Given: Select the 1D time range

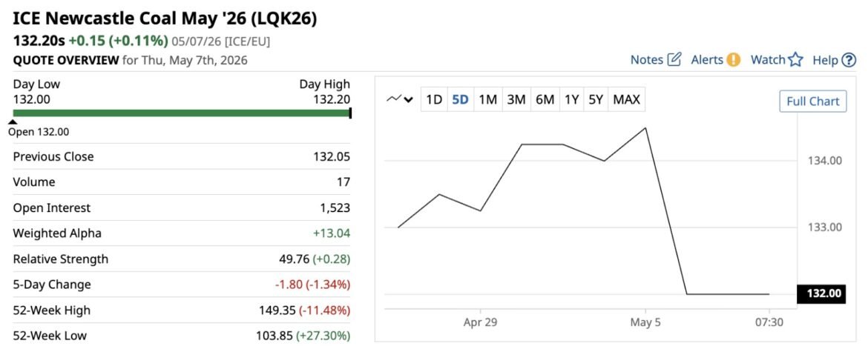Looking at the screenshot, I should [434, 100].
